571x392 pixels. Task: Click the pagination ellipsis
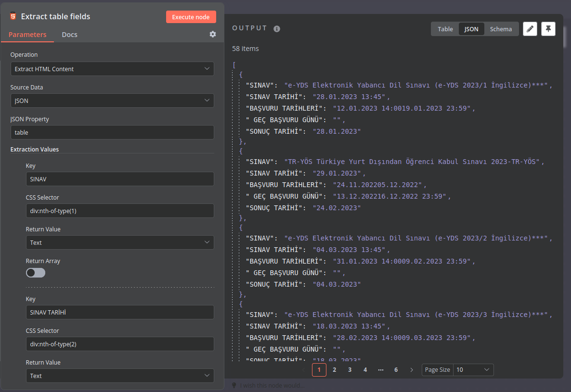click(381, 370)
